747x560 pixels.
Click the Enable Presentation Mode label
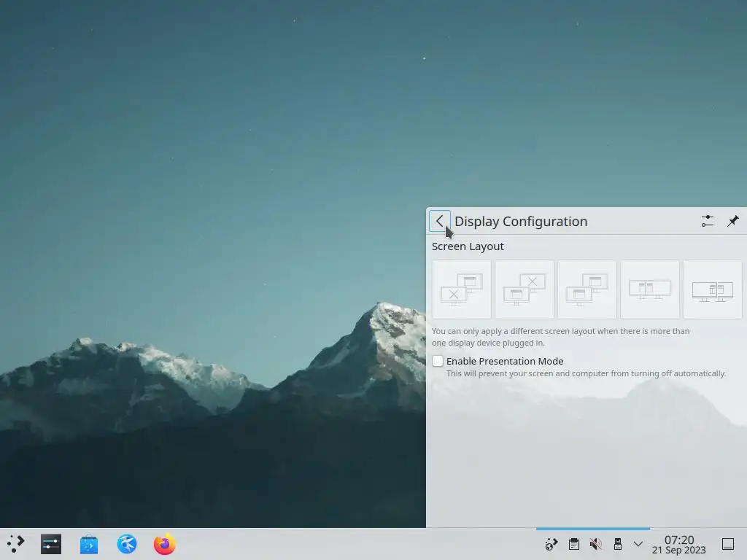click(x=505, y=361)
